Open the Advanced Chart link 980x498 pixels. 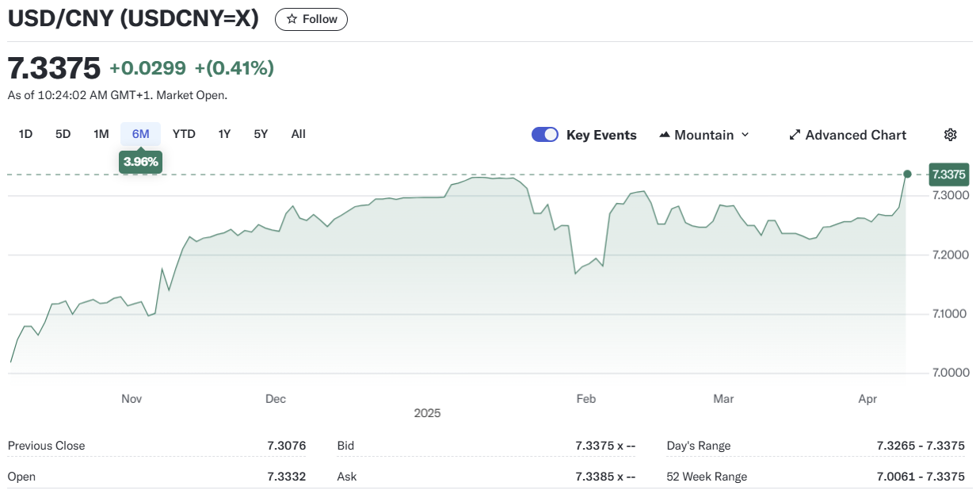[x=856, y=136]
